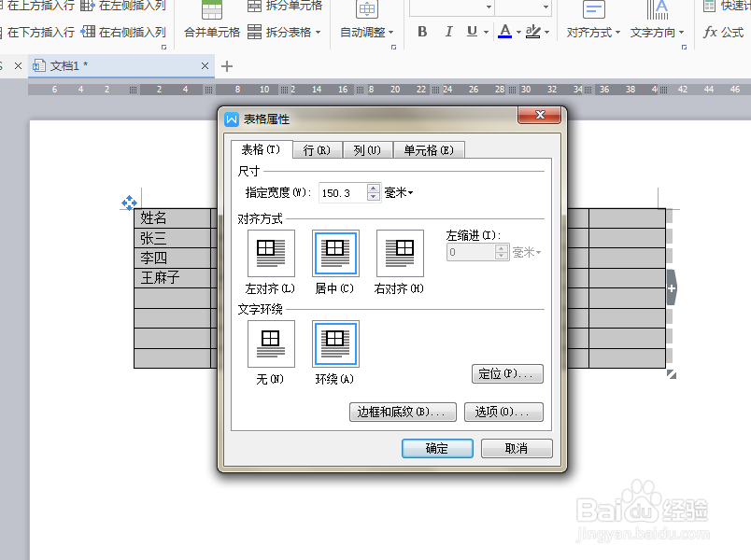
Task: Select the 居中 center alignment option
Action: tap(334, 253)
